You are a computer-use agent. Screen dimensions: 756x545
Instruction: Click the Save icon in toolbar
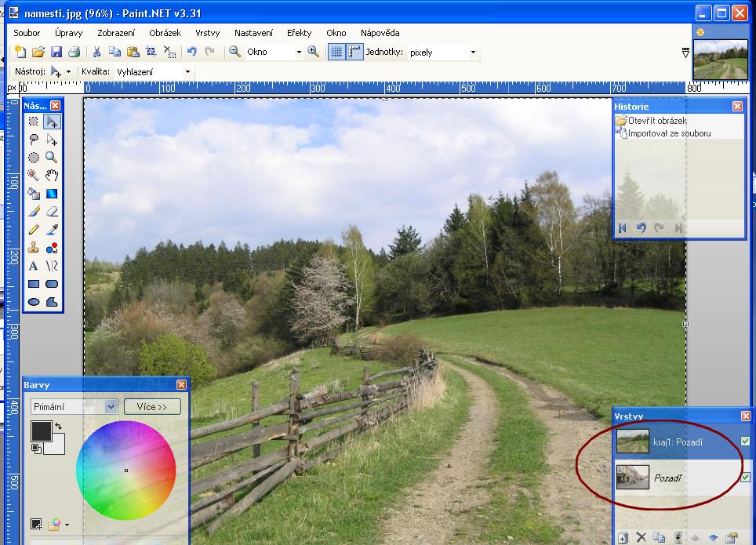click(x=56, y=52)
